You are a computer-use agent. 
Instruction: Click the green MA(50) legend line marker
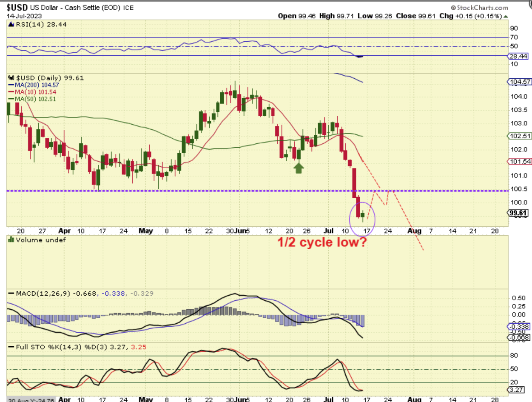point(10,99)
